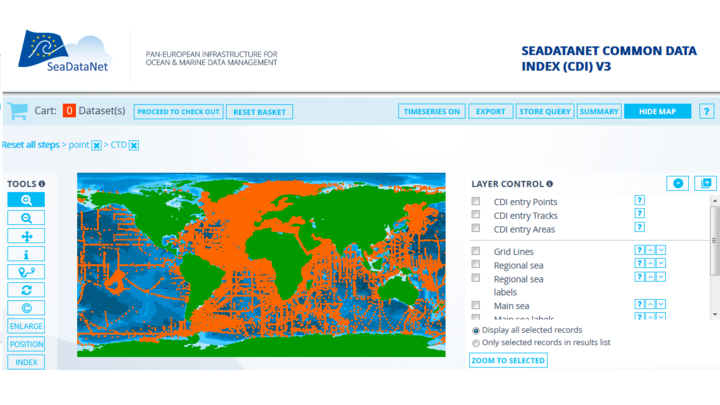This screenshot has width=720, height=405.
Task: Click the world map display
Action: pyautogui.click(x=261, y=264)
